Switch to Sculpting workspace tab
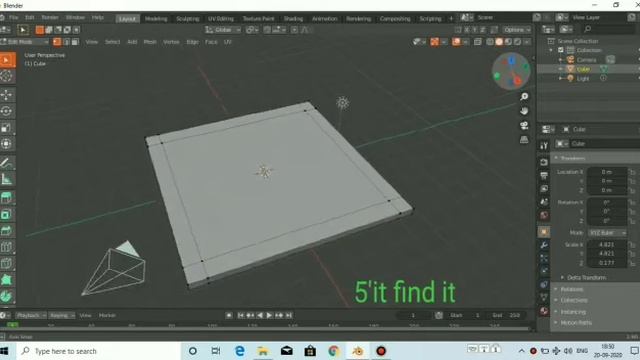 click(188, 19)
